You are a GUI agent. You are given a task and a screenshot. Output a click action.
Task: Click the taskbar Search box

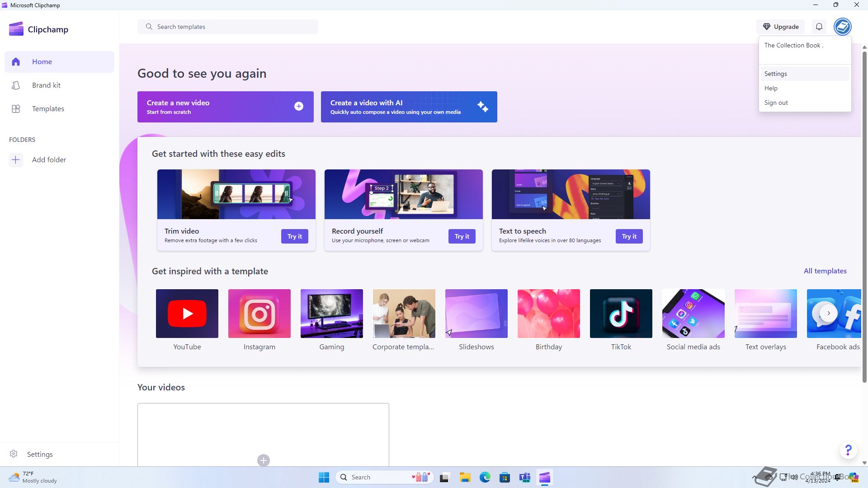pos(385,477)
